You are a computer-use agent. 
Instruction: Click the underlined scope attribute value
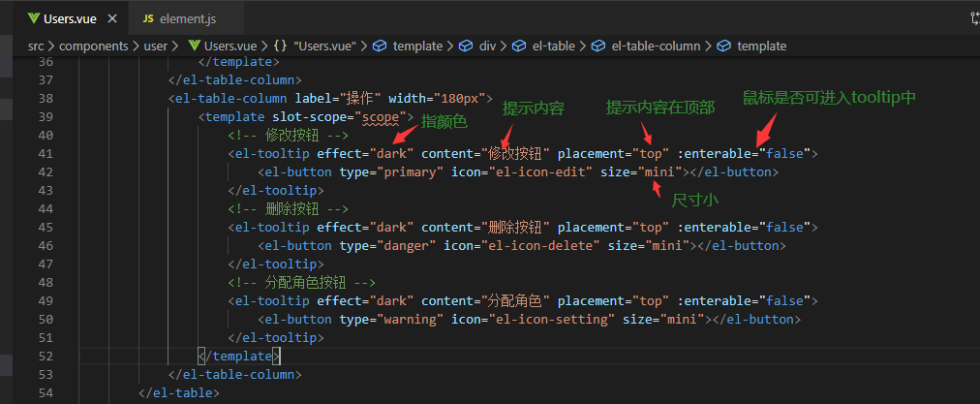(381, 117)
